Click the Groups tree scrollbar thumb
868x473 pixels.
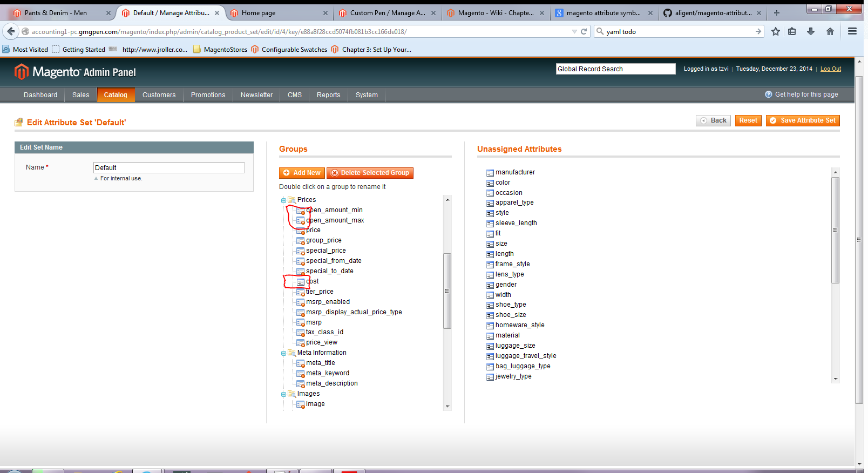[x=447, y=291]
